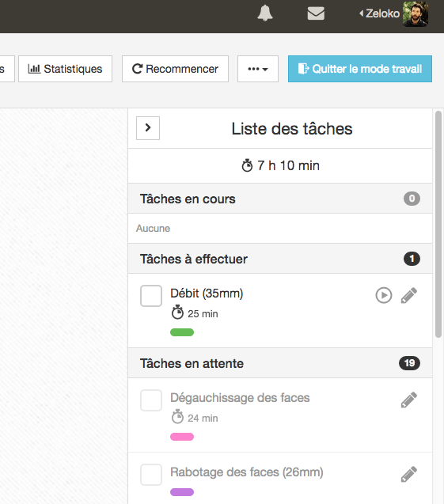
Task: Click the Zeloko profile avatar
Action: (x=416, y=13)
